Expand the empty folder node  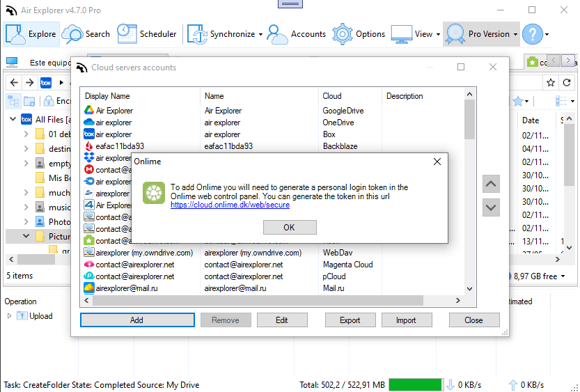[x=26, y=164]
